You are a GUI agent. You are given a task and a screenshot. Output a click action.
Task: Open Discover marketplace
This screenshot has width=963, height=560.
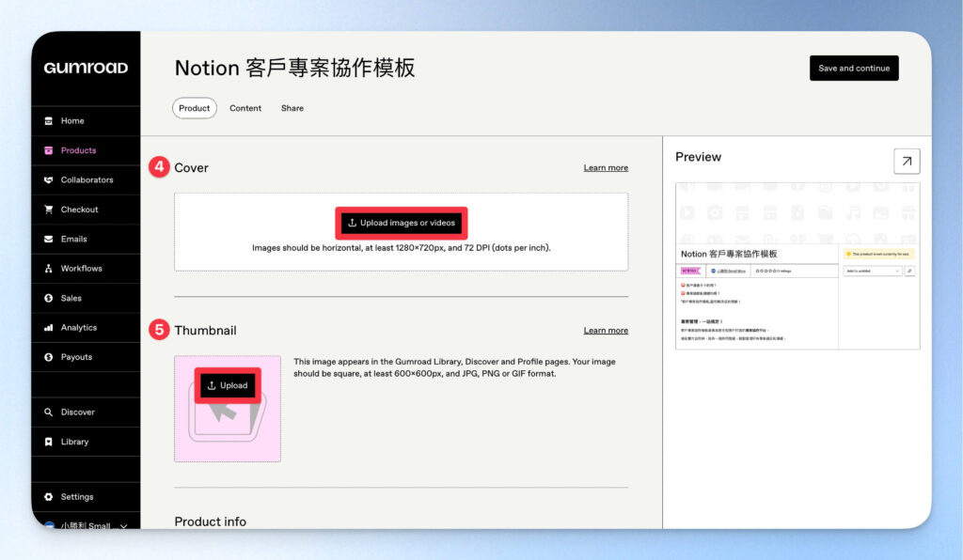pos(86,412)
